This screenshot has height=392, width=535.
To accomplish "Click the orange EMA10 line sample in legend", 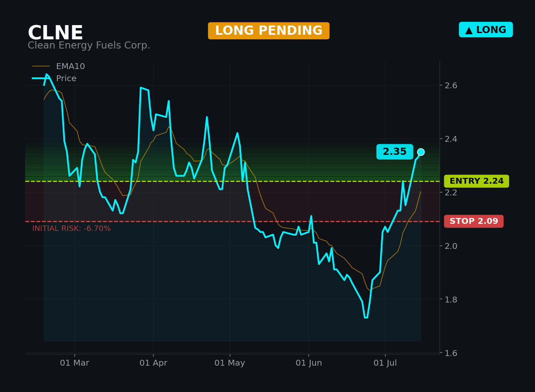I will [41, 67].
